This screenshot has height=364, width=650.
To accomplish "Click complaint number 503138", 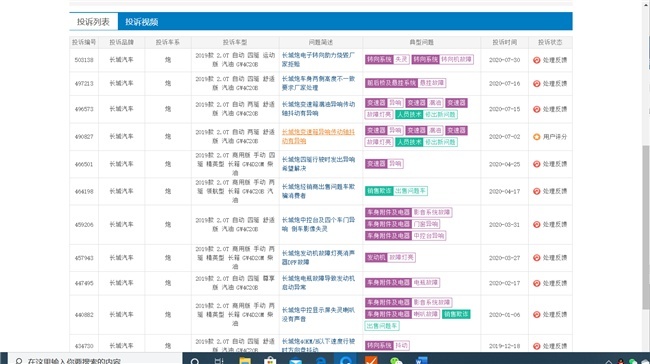I will tap(84, 60).
